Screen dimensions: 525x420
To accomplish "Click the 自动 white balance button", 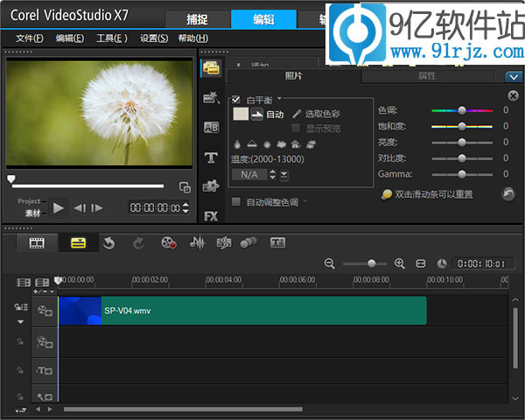I will pos(268,114).
